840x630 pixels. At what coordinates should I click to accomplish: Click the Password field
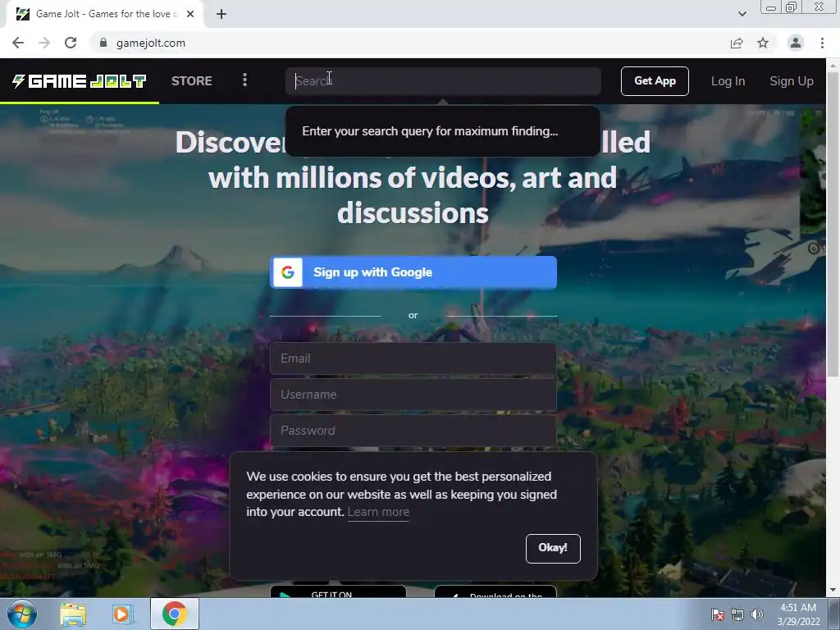pyautogui.click(x=413, y=430)
